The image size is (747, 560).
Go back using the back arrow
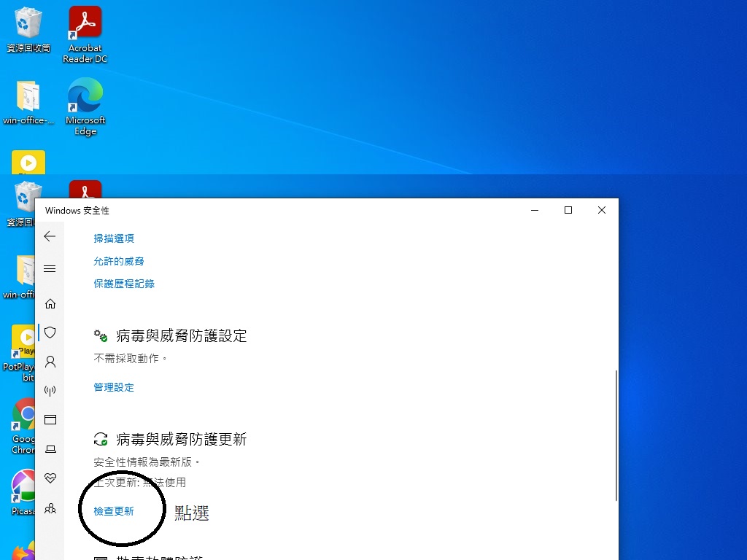point(50,236)
